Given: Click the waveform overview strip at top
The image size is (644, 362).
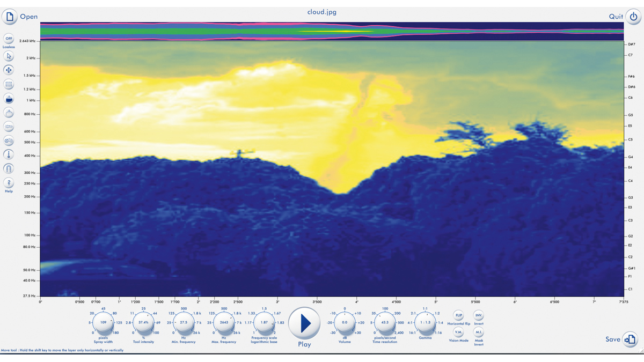Looking at the screenshot, I should click(332, 31).
